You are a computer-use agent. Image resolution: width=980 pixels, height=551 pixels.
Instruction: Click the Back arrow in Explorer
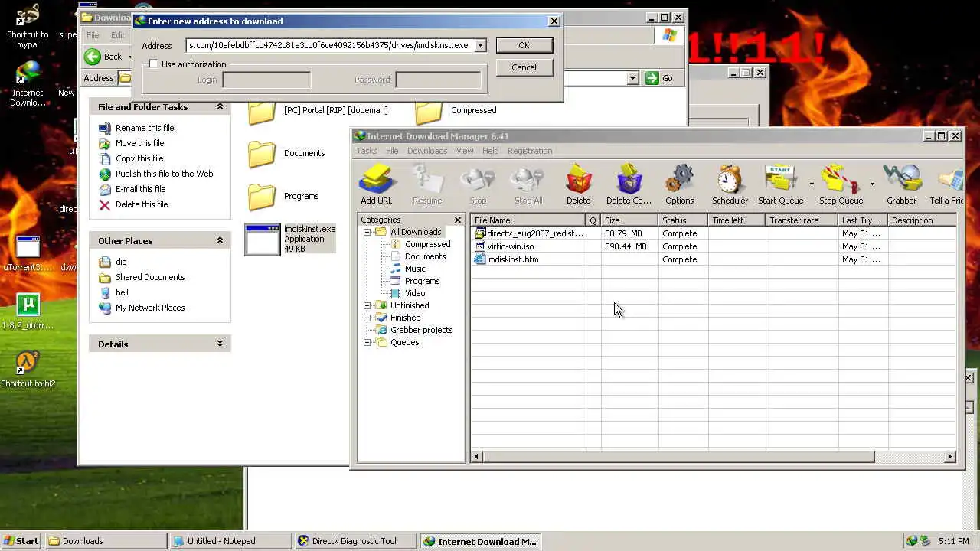93,56
